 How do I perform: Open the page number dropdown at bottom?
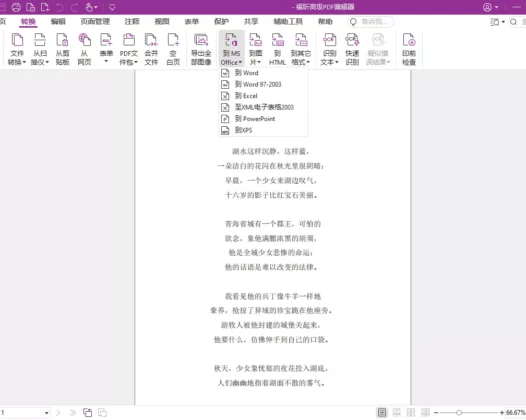tap(47, 413)
